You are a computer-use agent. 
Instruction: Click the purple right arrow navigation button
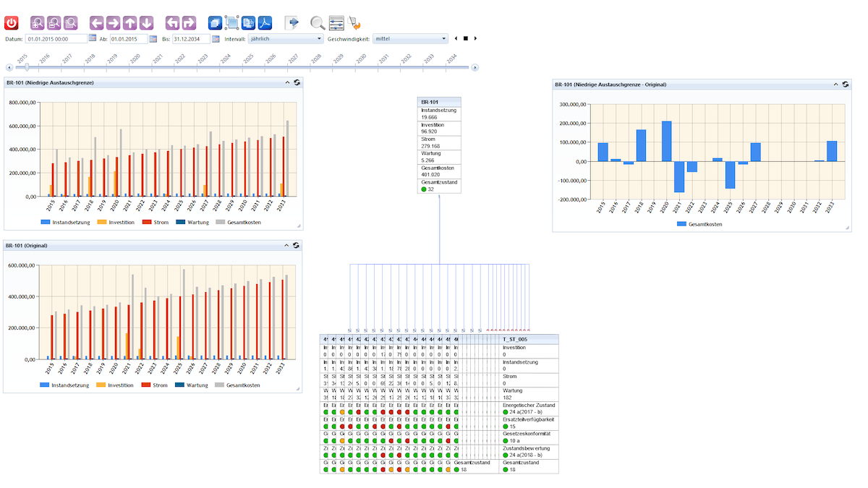(114, 22)
